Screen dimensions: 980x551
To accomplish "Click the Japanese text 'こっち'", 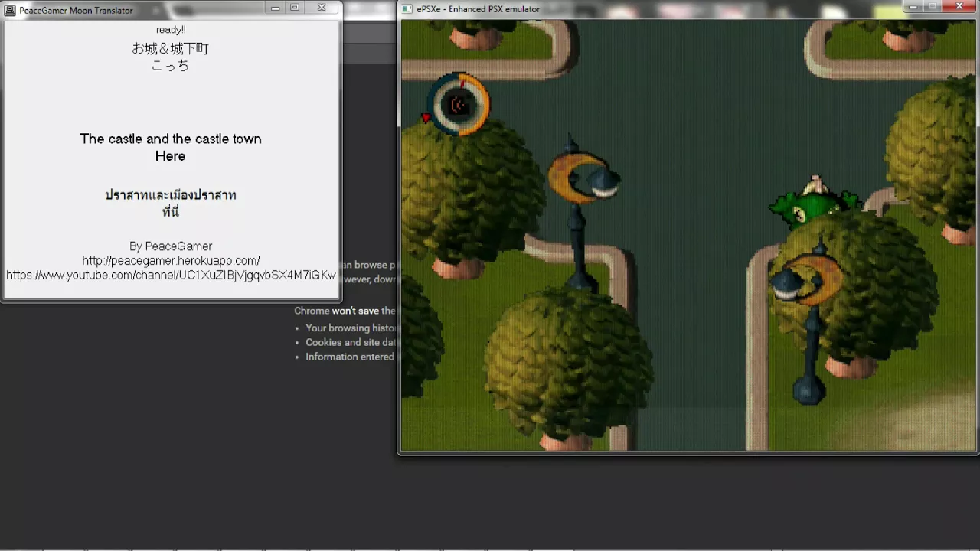I will click(x=170, y=66).
